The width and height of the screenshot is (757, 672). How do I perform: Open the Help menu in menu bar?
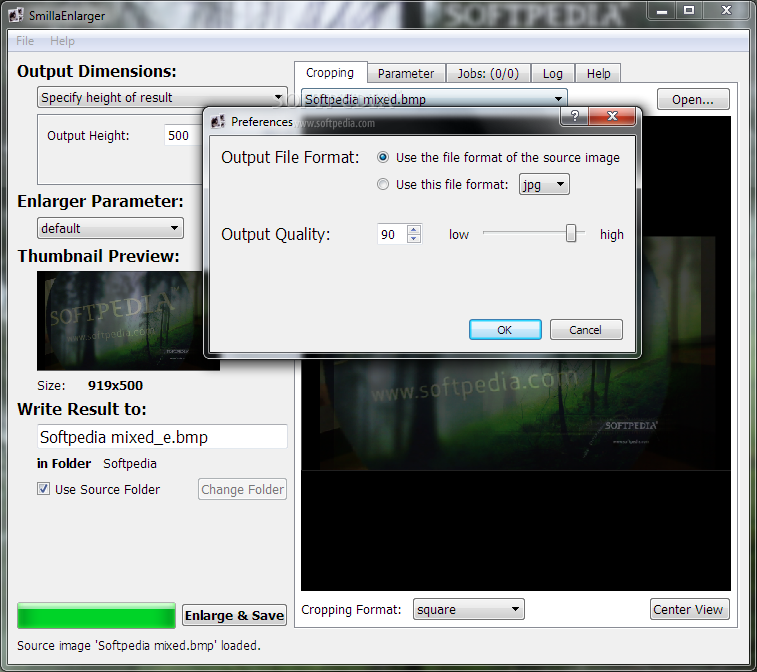[62, 41]
